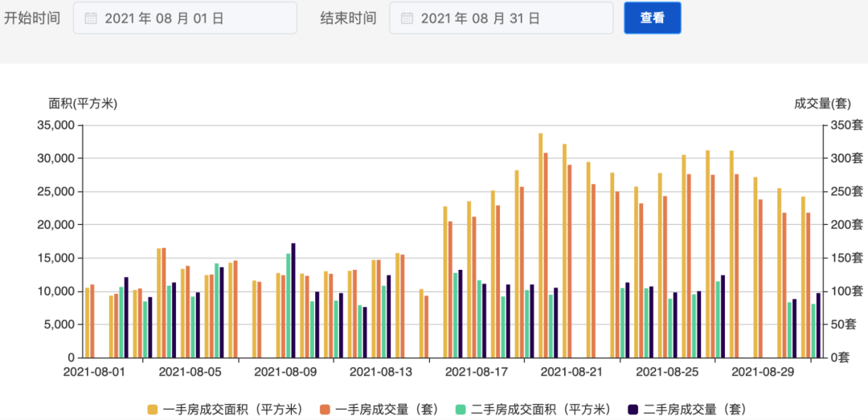Click the tall dark purple bar near 2021-08-09

[293, 300]
